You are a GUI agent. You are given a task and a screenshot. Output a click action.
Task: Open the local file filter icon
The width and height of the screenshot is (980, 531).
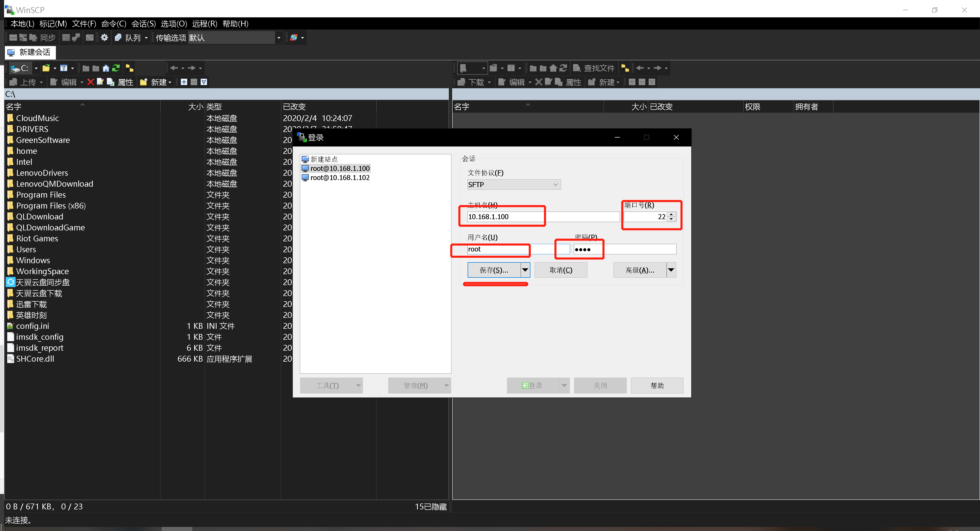coord(64,68)
